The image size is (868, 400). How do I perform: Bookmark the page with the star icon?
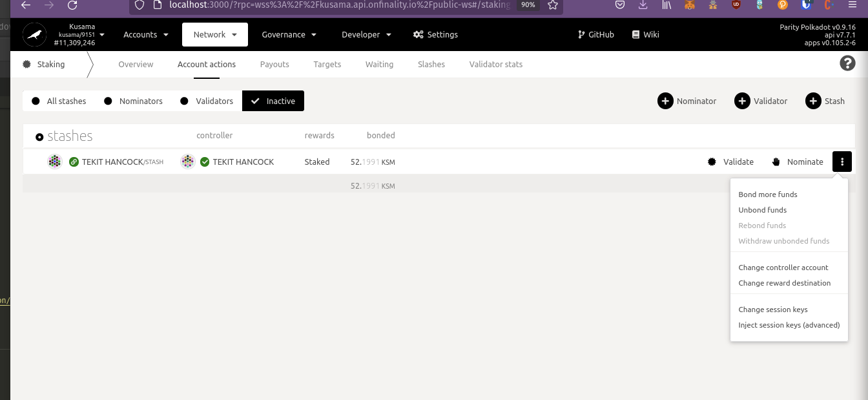click(x=553, y=5)
